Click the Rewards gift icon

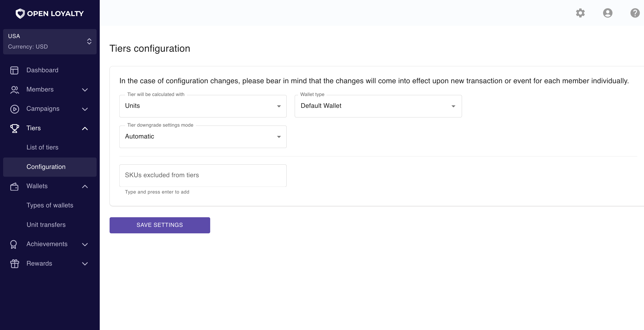(x=15, y=264)
